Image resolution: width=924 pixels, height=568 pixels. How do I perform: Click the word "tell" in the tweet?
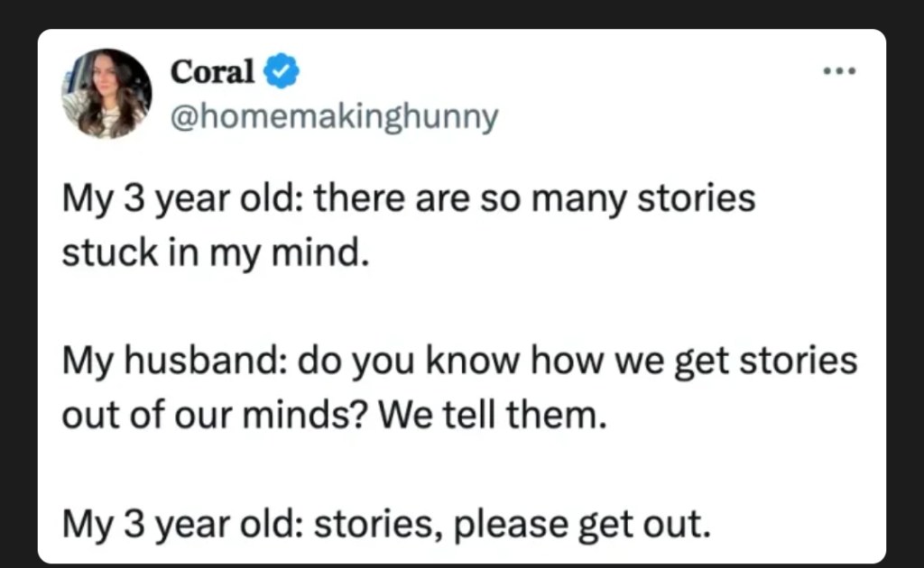(x=469, y=415)
